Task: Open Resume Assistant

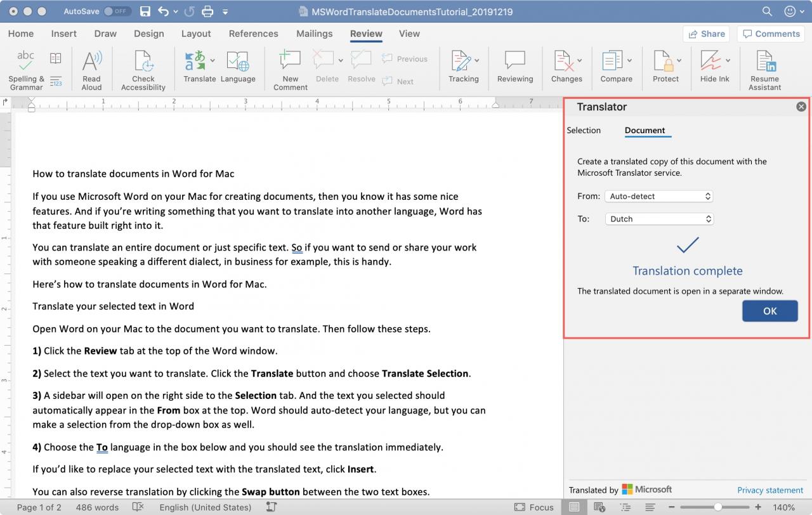Action: tap(765, 70)
